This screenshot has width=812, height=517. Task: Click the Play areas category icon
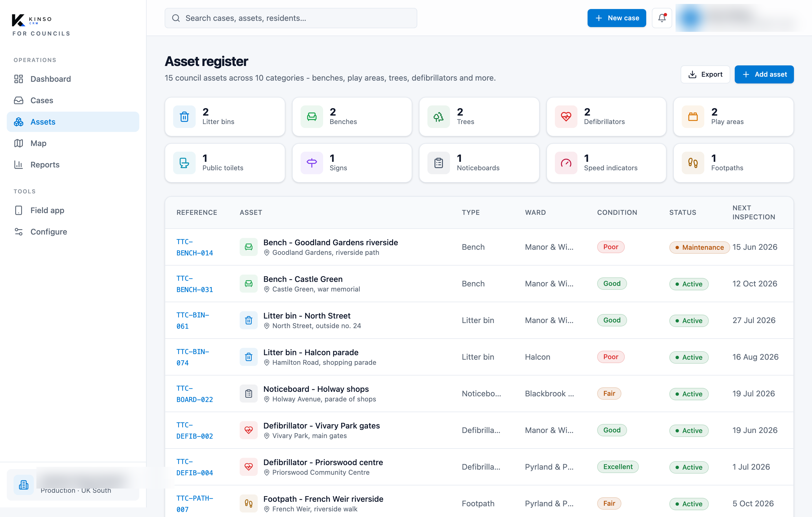click(x=693, y=117)
